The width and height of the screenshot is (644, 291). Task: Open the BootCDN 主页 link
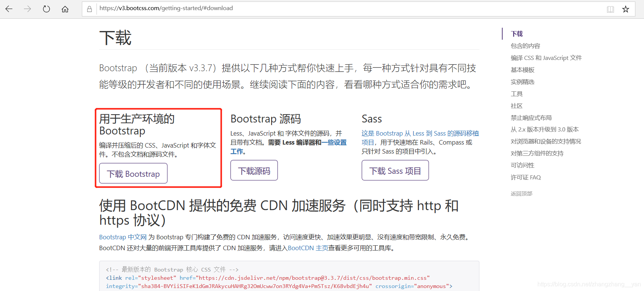308,248
